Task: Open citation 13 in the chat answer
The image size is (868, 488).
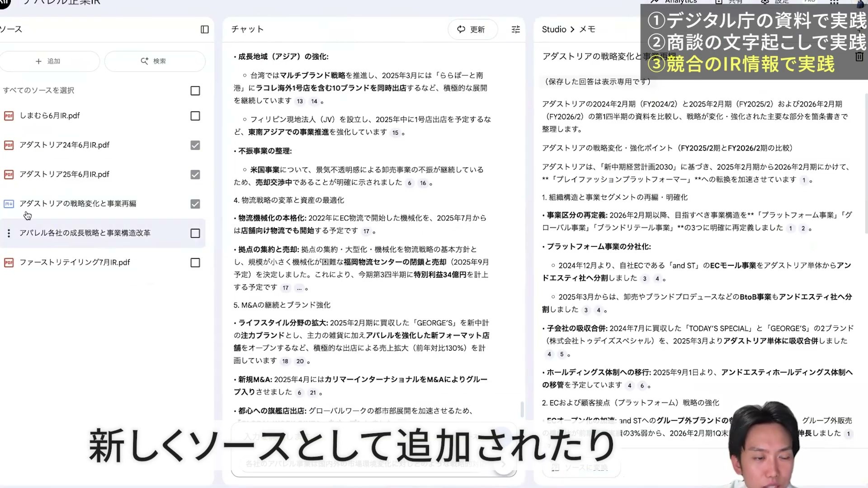Action: 300,101
